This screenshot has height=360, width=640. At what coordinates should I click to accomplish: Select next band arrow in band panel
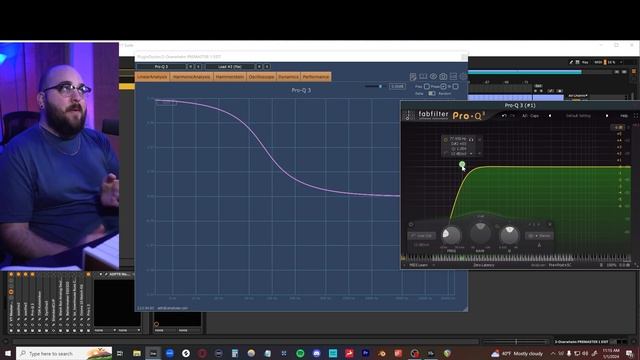coord(539,224)
